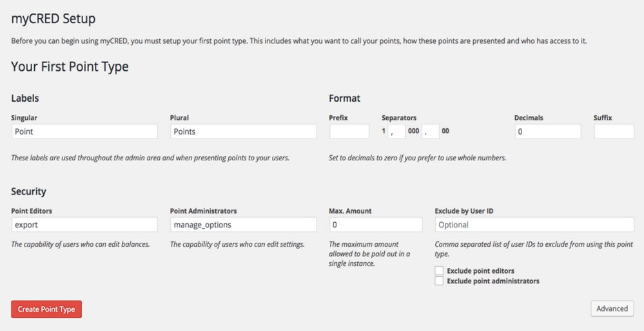Click the Point Administrators capability field

click(x=243, y=225)
